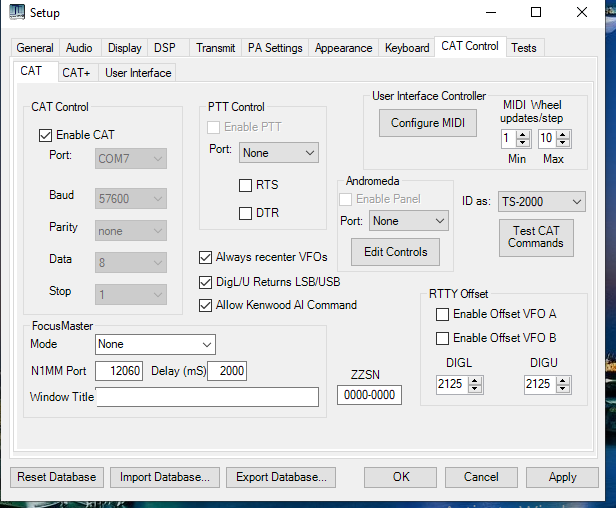
Task: Increase the DIGL offset value
Action: click(x=475, y=380)
